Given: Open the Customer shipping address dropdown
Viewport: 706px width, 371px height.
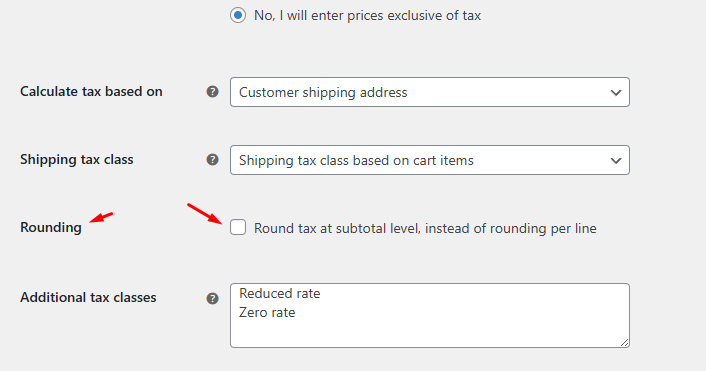Looking at the screenshot, I should click(x=430, y=92).
